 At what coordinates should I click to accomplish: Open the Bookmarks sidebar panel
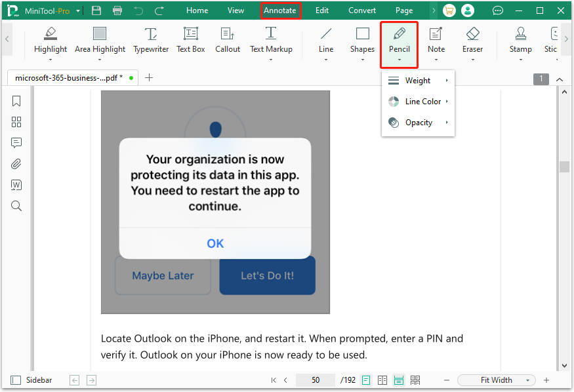pos(16,101)
